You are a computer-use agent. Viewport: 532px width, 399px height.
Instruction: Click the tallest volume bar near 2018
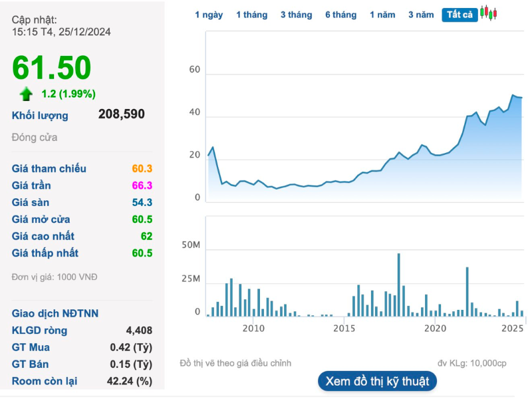[x=399, y=285]
